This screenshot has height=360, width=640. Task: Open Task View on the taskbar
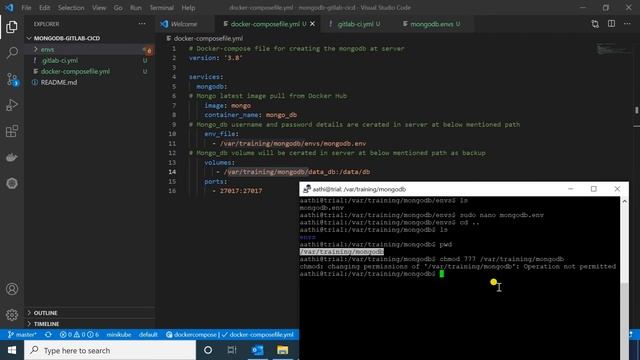point(232,350)
